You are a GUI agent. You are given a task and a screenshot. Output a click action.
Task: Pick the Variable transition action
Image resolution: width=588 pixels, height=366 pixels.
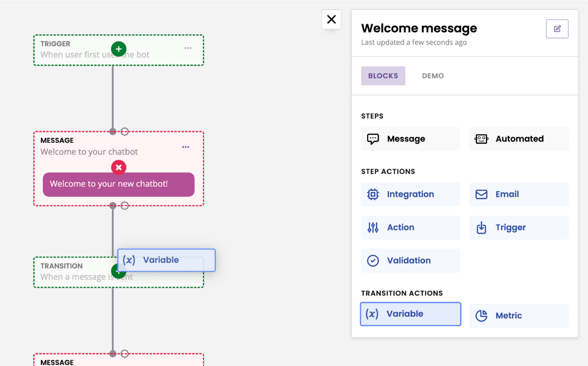[x=410, y=314]
